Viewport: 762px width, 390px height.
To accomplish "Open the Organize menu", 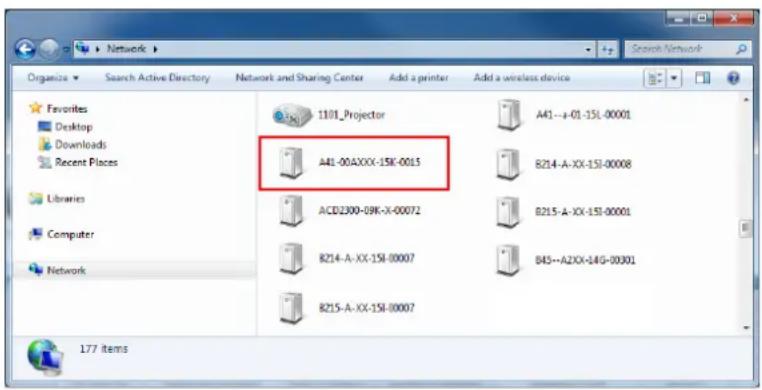I will [53, 78].
